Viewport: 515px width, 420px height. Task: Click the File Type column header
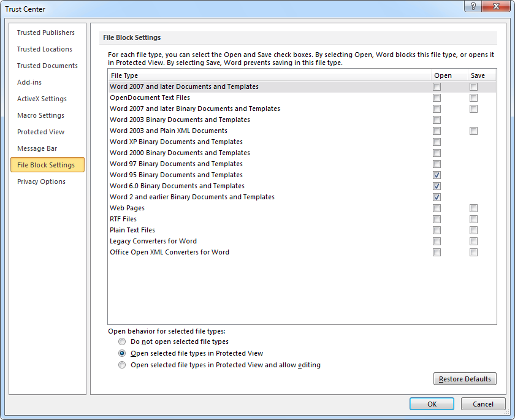pyautogui.click(x=269, y=75)
